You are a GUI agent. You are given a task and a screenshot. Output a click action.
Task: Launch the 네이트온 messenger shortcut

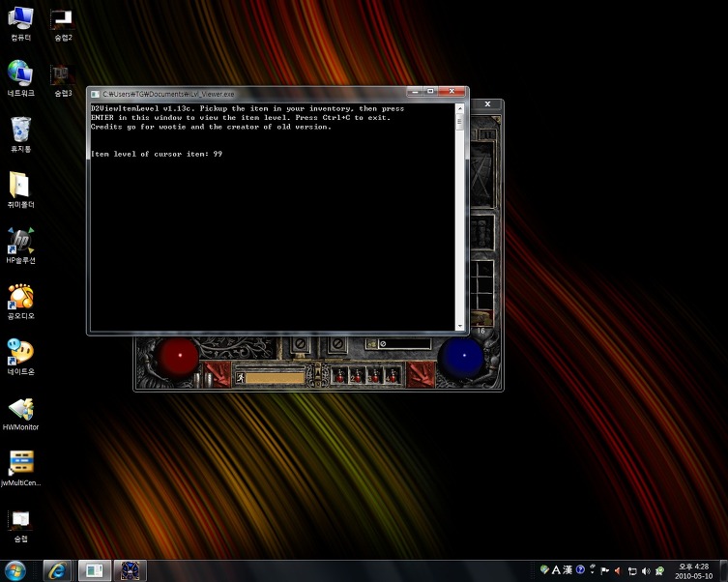coord(20,358)
